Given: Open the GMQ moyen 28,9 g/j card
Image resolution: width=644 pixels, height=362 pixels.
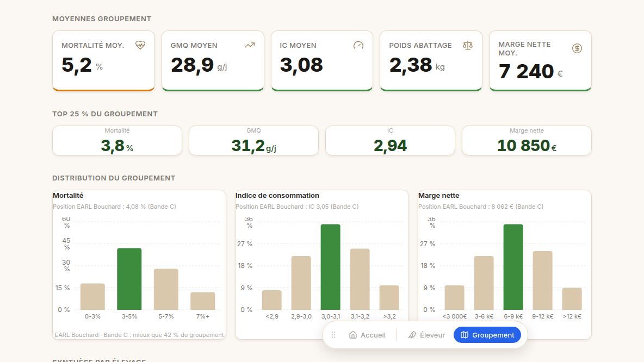Looking at the screenshot, I should coord(213,61).
